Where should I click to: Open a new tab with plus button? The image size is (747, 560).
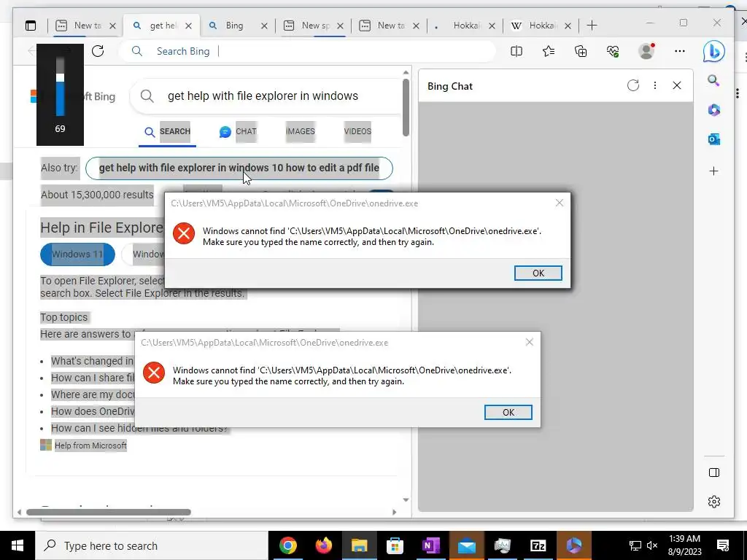click(592, 26)
